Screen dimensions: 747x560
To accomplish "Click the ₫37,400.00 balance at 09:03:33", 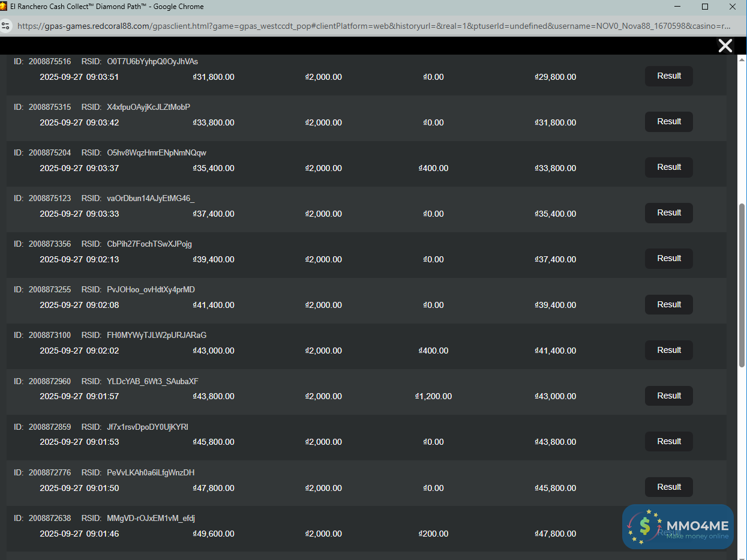I will tap(214, 214).
